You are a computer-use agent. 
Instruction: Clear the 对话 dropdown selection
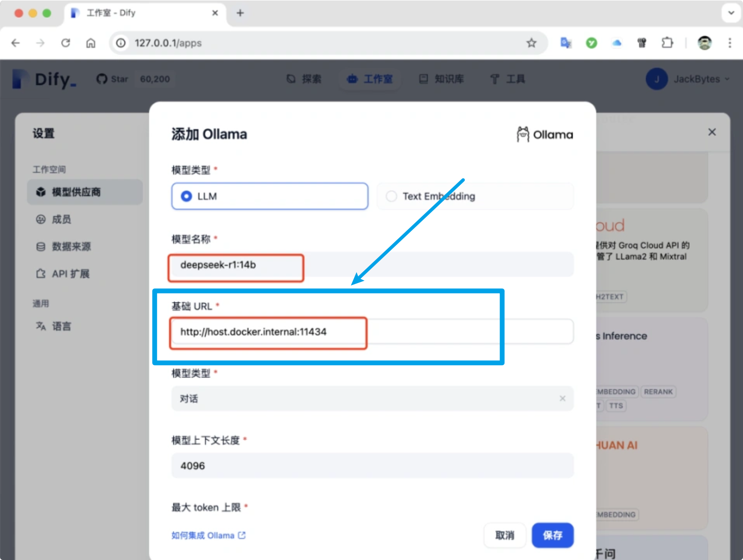click(x=562, y=399)
